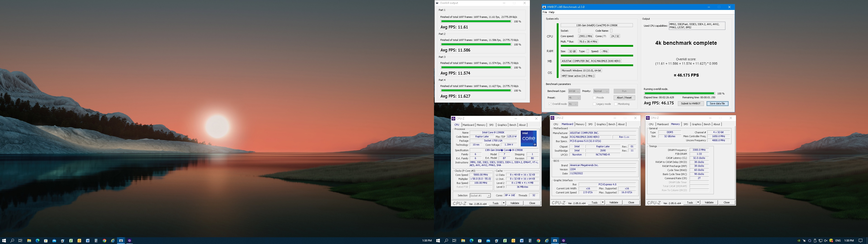Open the Overkill 4x multiplier dropdown
868x244 pixels.
(x=573, y=104)
